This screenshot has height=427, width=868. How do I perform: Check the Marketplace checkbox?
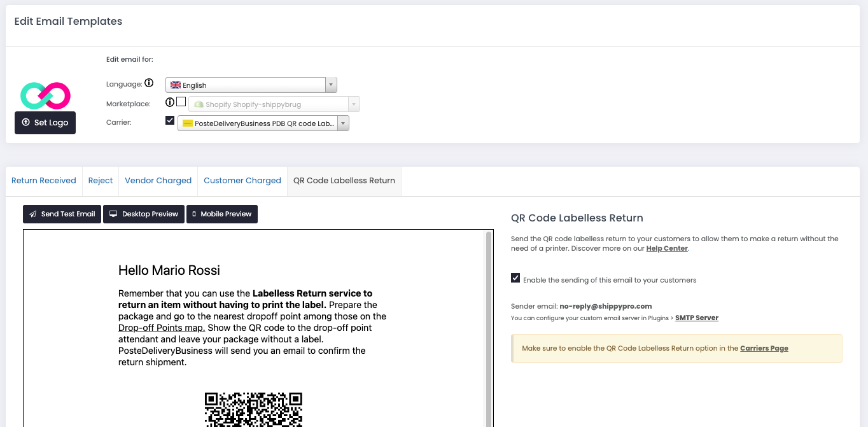tap(181, 101)
